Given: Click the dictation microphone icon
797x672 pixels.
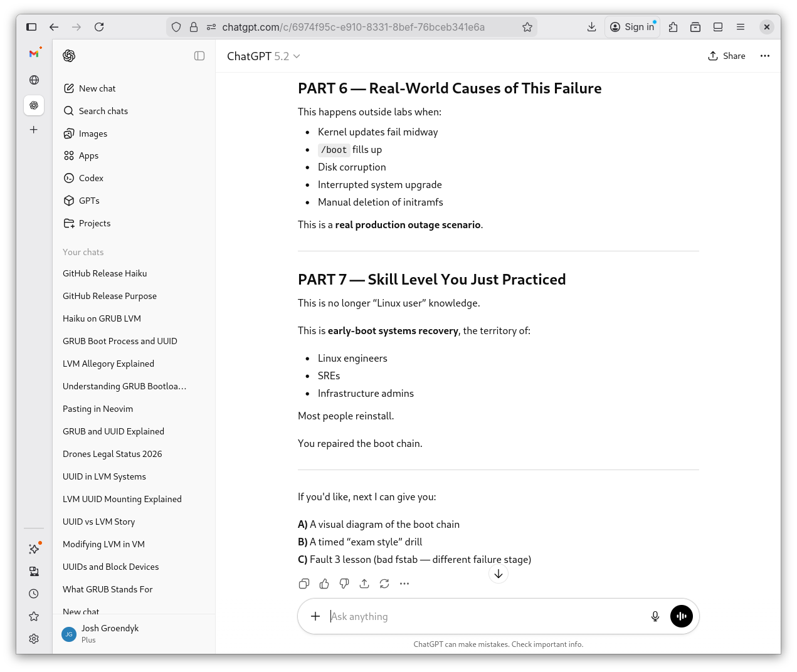Looking at the screenshot, I should pos(655,616).
